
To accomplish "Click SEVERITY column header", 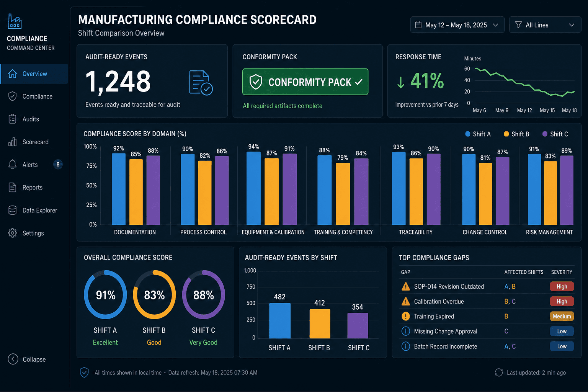I will point(562,272).
